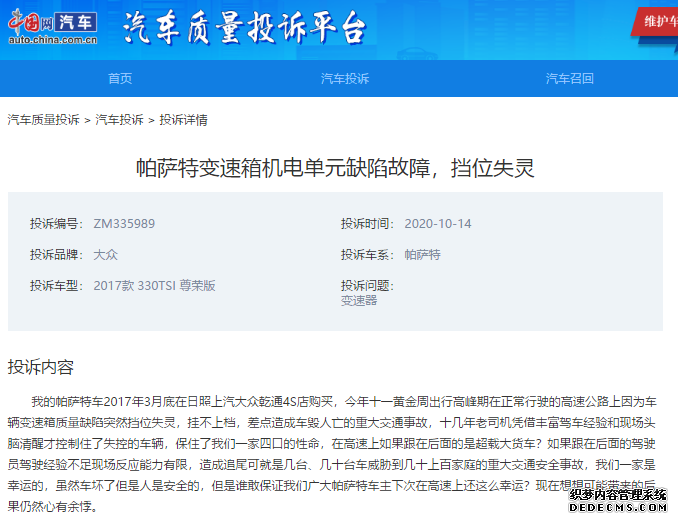Image resolution: width=678 pixels, height=522 pixels.
Task: Click the 投诉问题 label
Action: (367, 286)
